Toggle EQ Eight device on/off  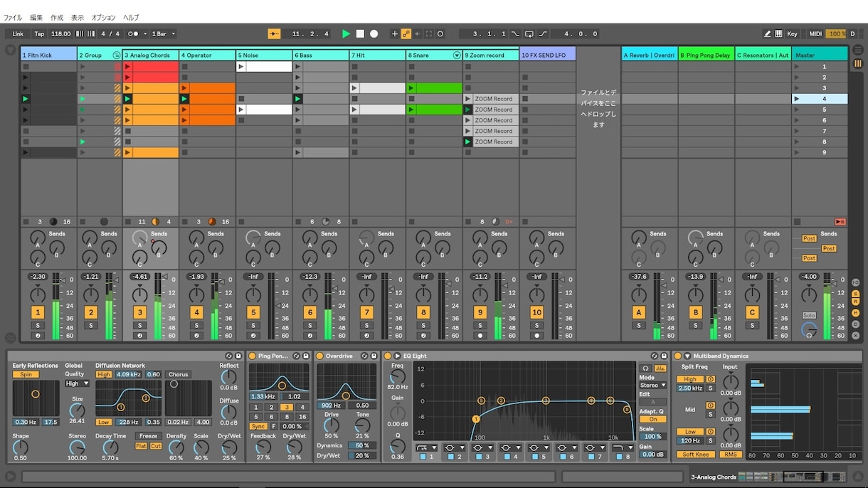coord(388,356)
